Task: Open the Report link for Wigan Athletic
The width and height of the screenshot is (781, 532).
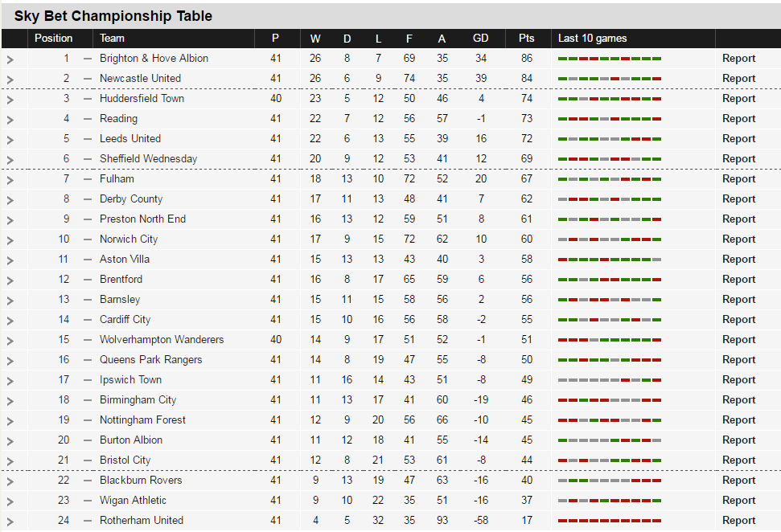Action: click(x=738, y=500)
